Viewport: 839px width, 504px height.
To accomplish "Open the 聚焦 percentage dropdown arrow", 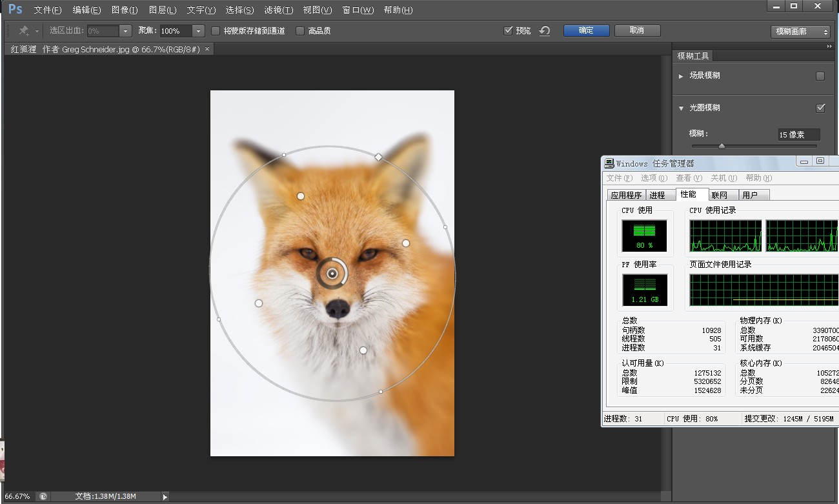I will (199, 31).
